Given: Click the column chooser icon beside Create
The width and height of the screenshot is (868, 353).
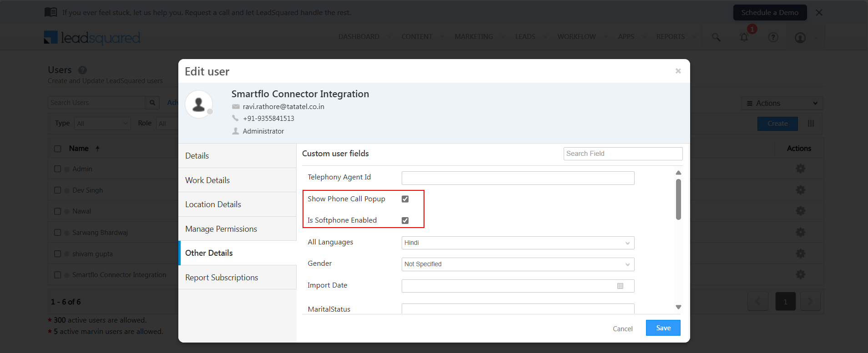Looking at the screenshot, I should (x=811, y=124).
